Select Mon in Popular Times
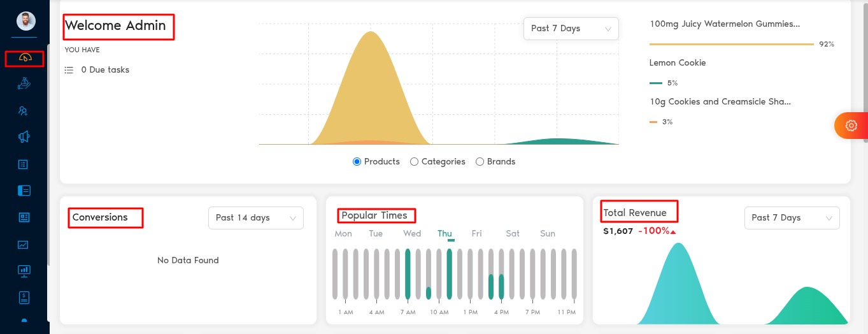The image size is (868, 334). click(343, 234)
